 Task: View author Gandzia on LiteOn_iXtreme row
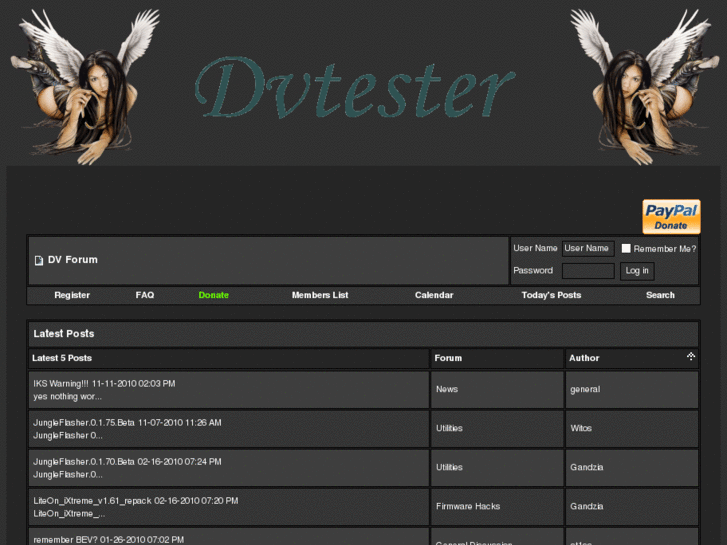point(587,506)
